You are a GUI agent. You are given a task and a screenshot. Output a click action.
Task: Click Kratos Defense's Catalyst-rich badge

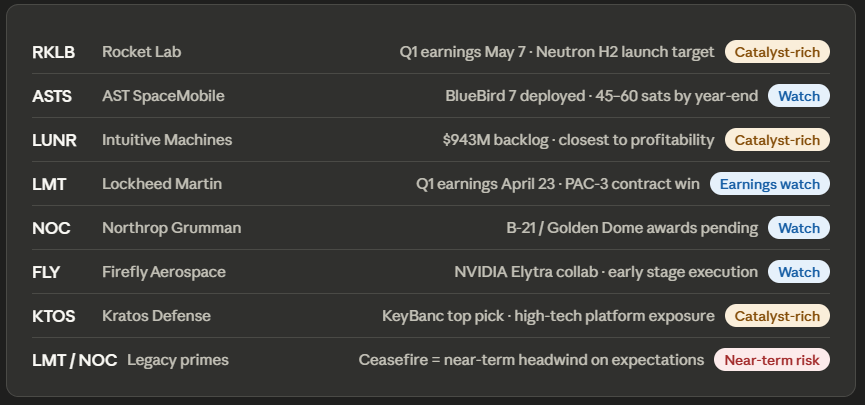click(x=777, y=316)
